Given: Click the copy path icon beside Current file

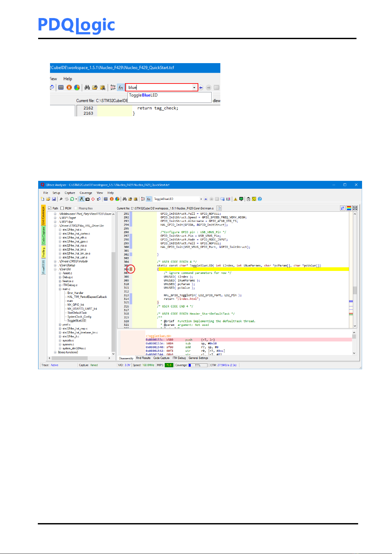Looking at the screenshot, I should tap(219, 208).
